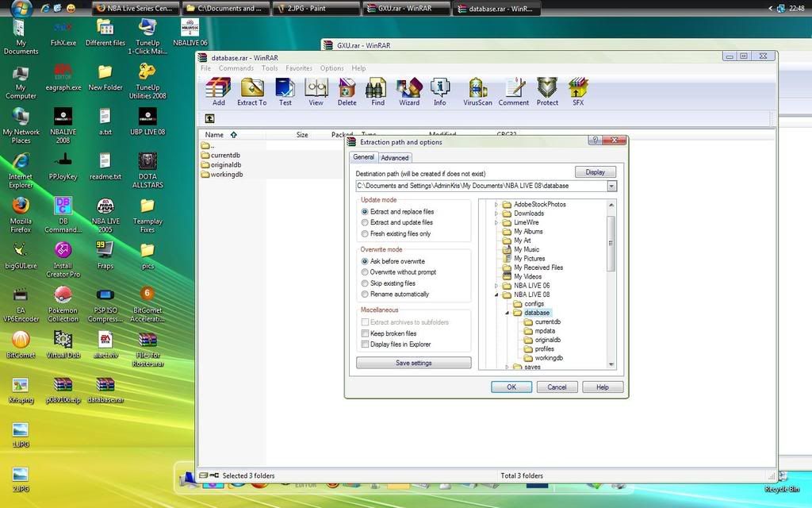Expand the saves tree folder
The width and height of the screenshot is (812, 508).
point(507,367)
